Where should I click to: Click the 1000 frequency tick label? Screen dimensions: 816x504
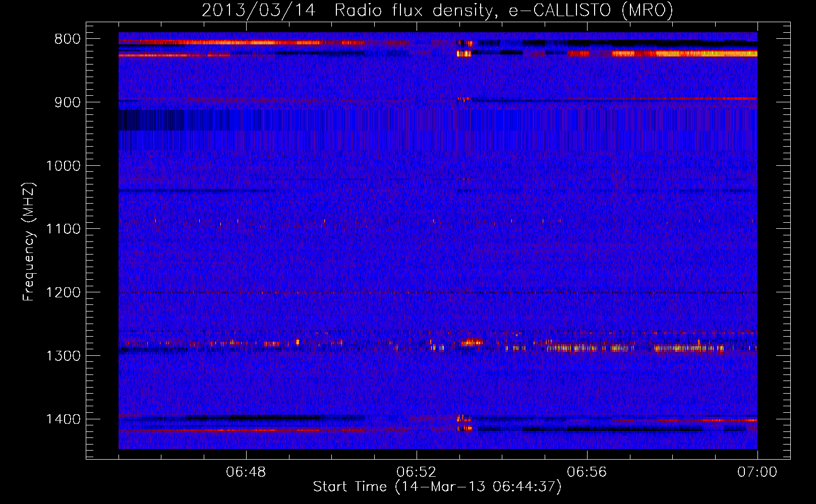63,166
